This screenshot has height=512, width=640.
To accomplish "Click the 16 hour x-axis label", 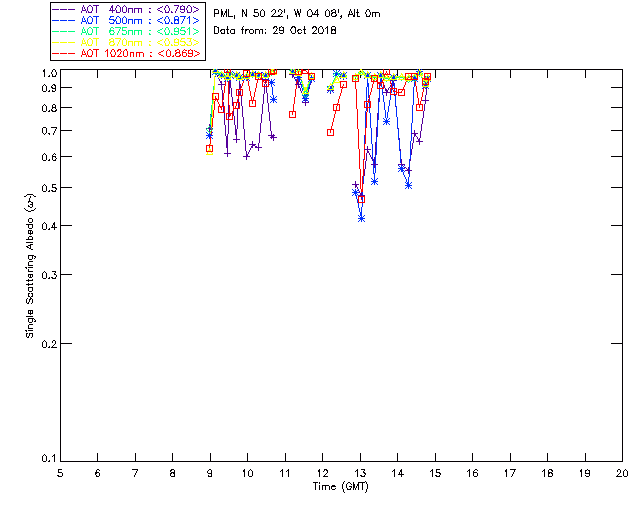I will (x=473, y=473).
